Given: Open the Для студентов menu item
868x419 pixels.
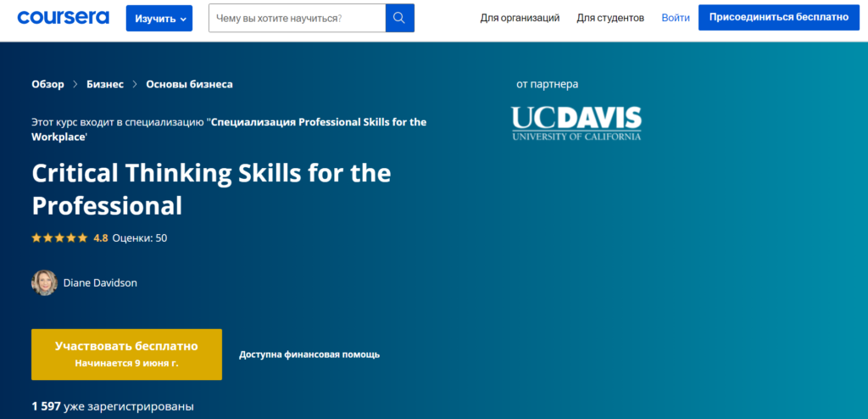Looking at the screenshot, I should tap(610, 18).
